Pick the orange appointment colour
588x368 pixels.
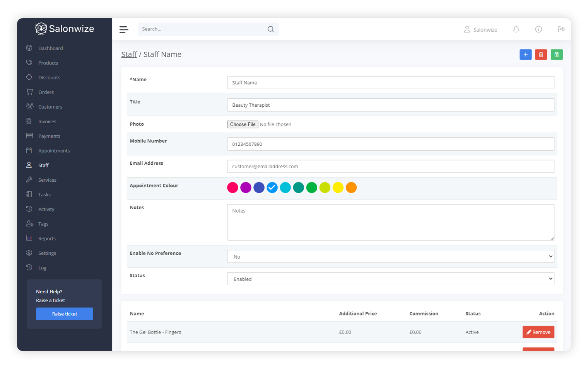(351, 187)
